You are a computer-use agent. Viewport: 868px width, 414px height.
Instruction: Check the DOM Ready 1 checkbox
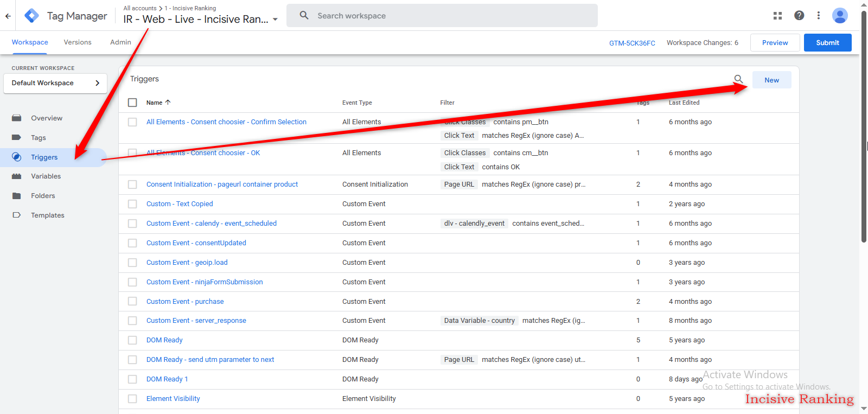[132, 379]
